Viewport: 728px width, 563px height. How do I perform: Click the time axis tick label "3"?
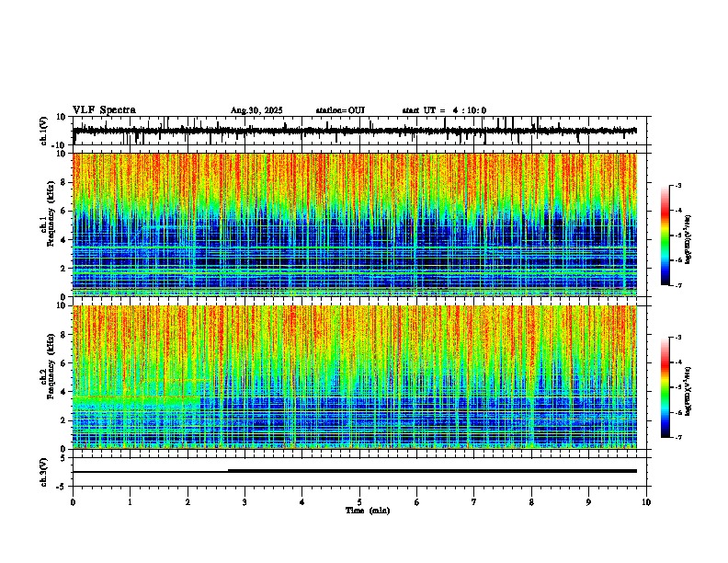[245, 502]
